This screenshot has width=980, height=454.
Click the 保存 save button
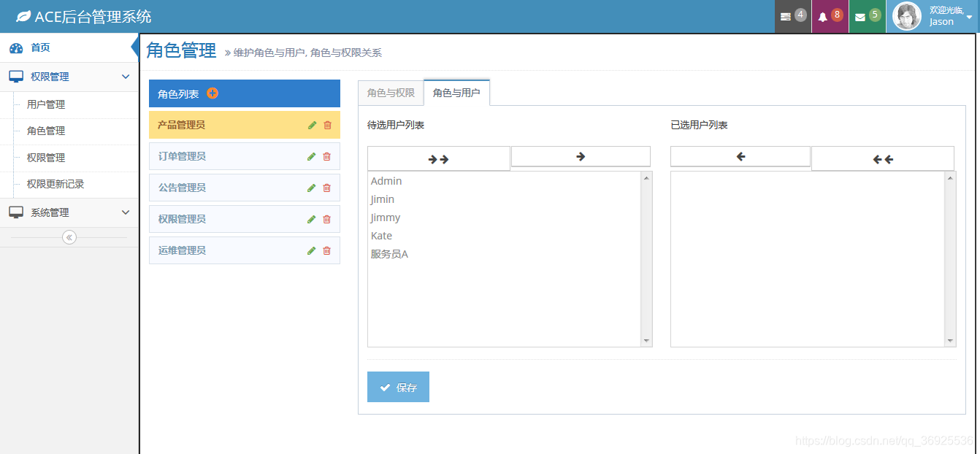[x=398, y=387]
